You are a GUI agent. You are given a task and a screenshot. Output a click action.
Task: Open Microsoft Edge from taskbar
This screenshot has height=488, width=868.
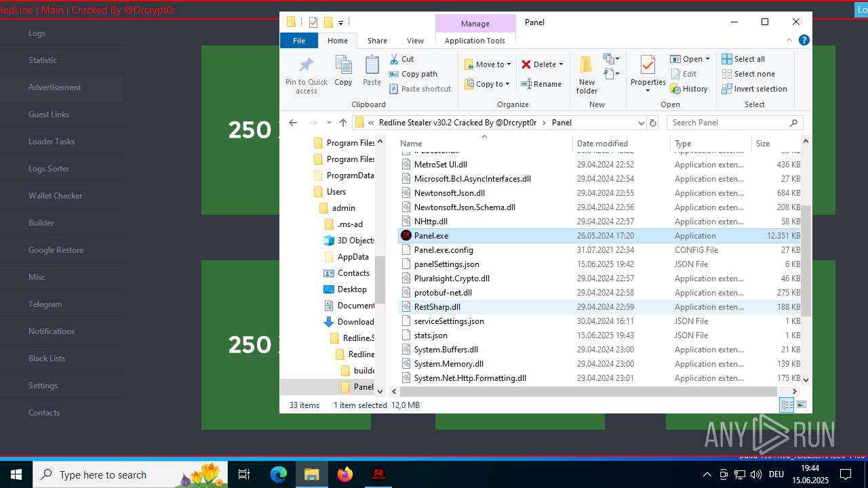tap(279, 474)
